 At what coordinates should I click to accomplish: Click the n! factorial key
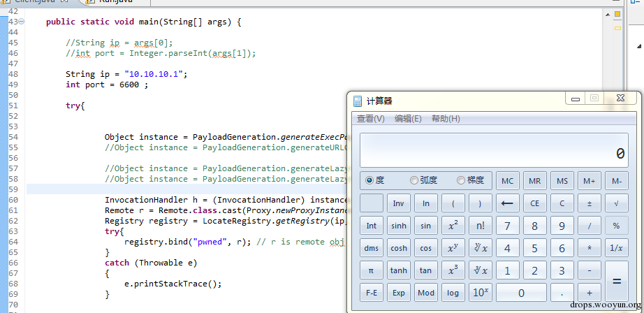click(x=481, y=226)
